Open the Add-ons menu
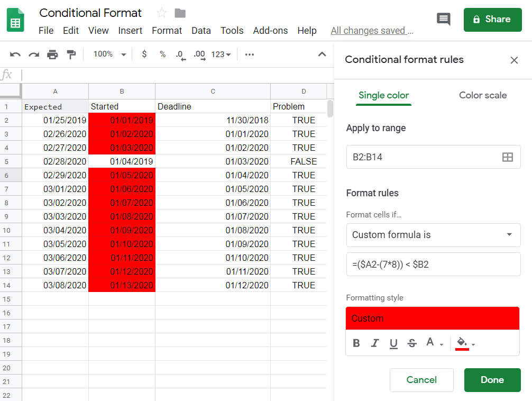 [x=270, y=31]
